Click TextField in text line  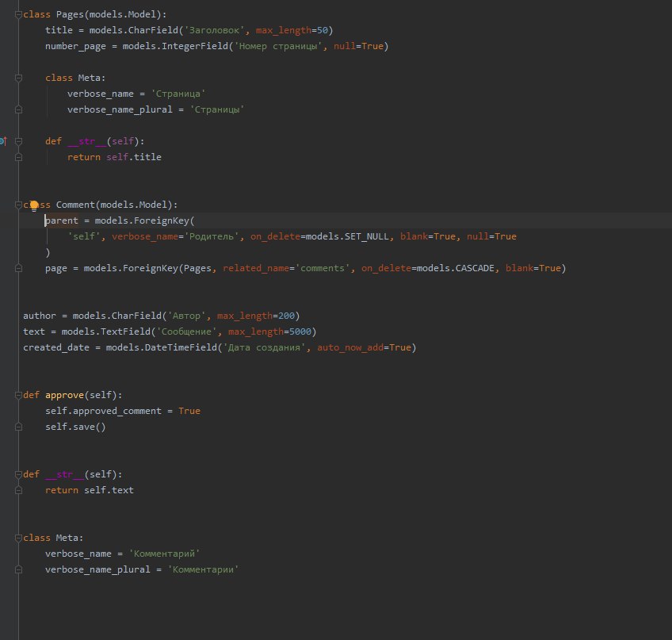pyautogui.click(x=125, y=332)
